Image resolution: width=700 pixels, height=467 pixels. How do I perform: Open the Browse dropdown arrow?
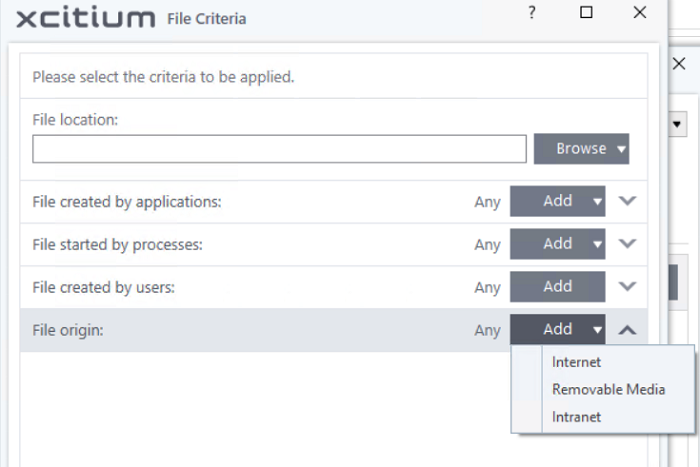[621, 149]
